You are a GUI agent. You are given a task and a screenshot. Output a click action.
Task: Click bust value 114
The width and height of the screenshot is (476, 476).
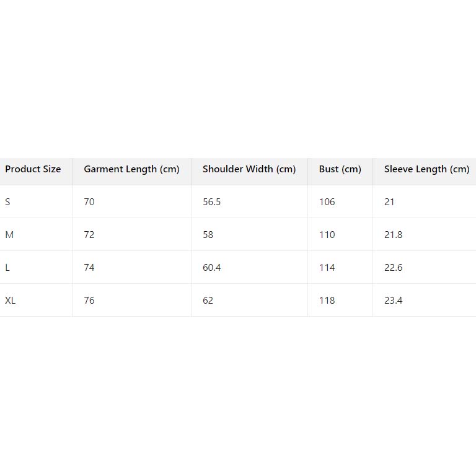(327, 268)
